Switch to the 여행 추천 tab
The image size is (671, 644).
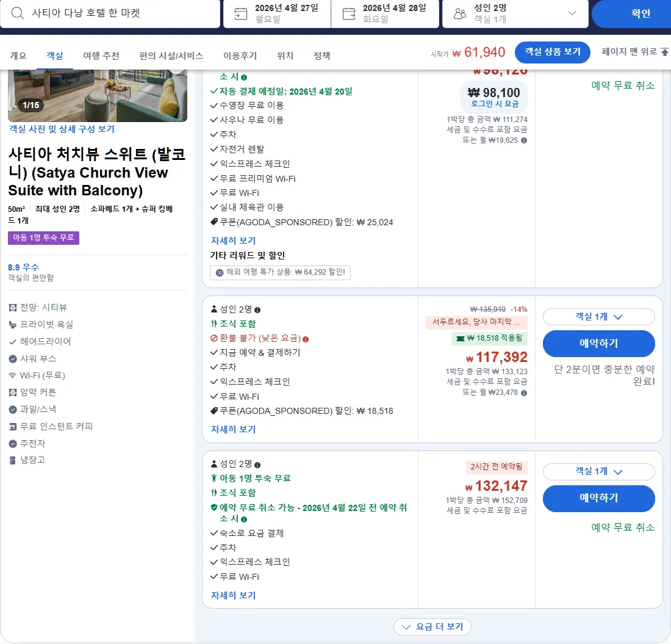[x=101, y=56]
